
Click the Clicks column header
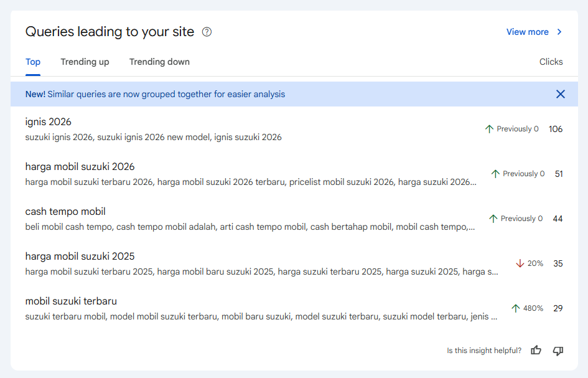click(551, 62)
